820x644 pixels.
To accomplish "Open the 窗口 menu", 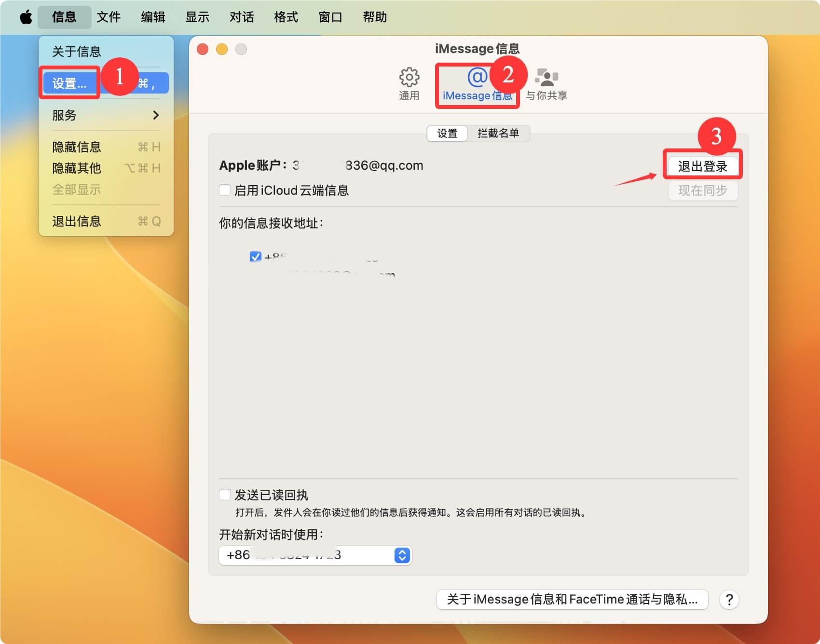I will coord(330,16).
